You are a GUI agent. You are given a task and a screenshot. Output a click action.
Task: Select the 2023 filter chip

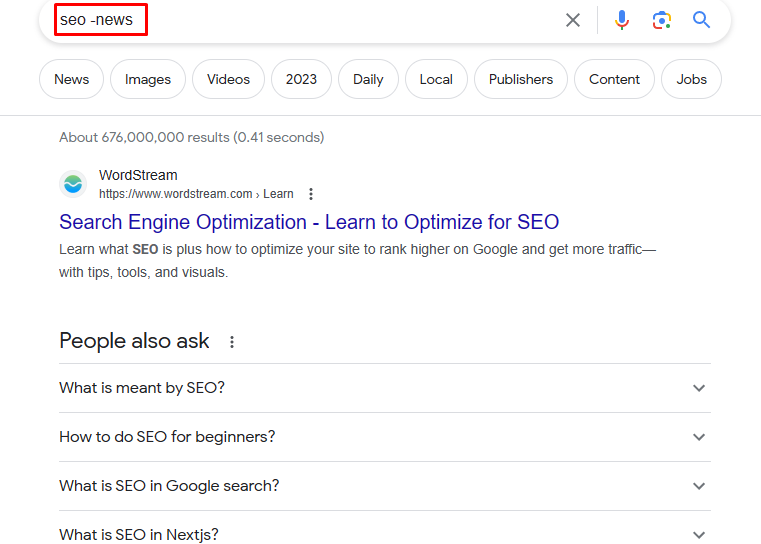click(301, 79)
